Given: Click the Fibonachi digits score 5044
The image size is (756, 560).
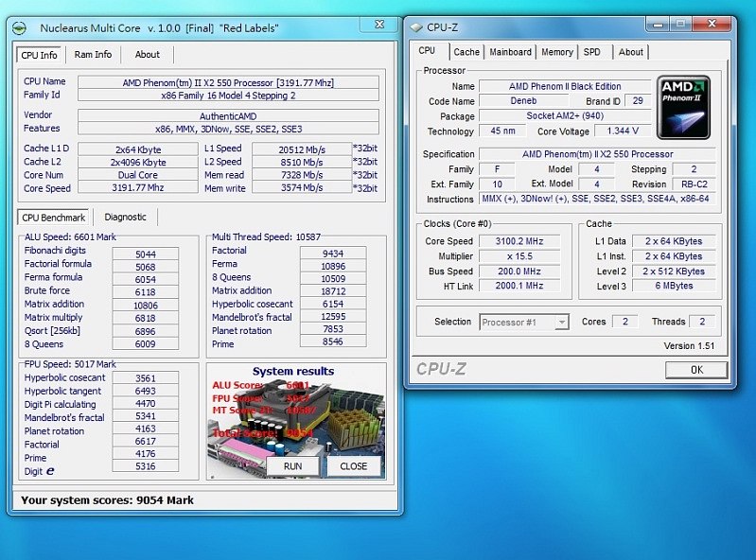Looking at the screenshot, I should click(x=145, y=254).
